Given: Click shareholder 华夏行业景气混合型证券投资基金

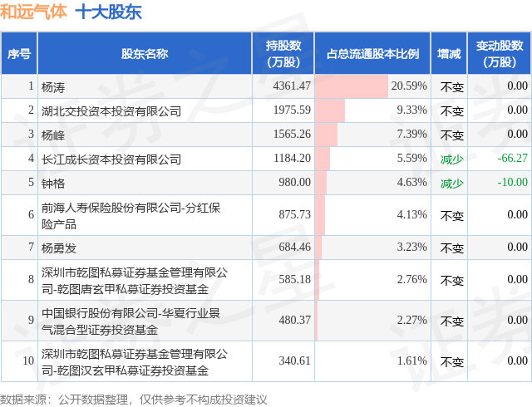Looking at the screenshot, I should click(x=131, y=321).
